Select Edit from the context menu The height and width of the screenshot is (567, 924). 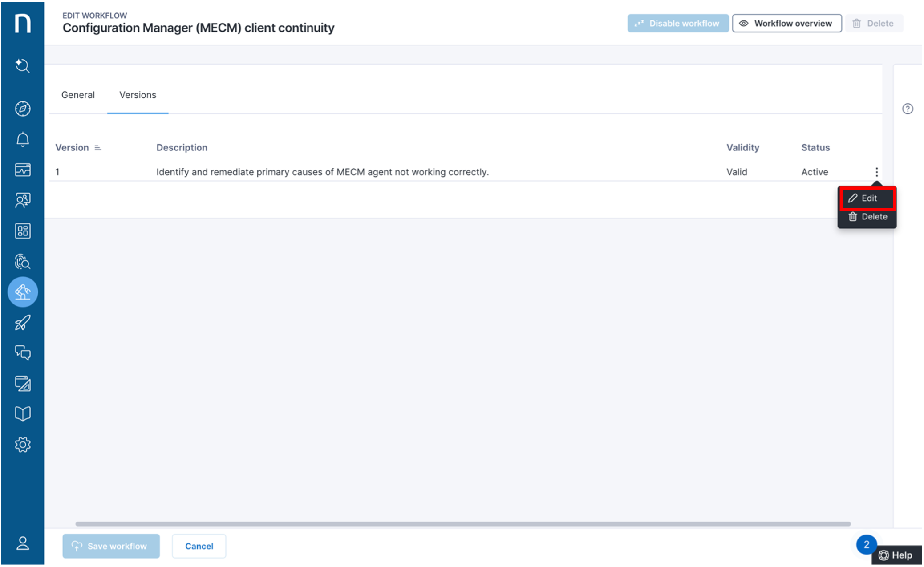(x=867, y=198)
